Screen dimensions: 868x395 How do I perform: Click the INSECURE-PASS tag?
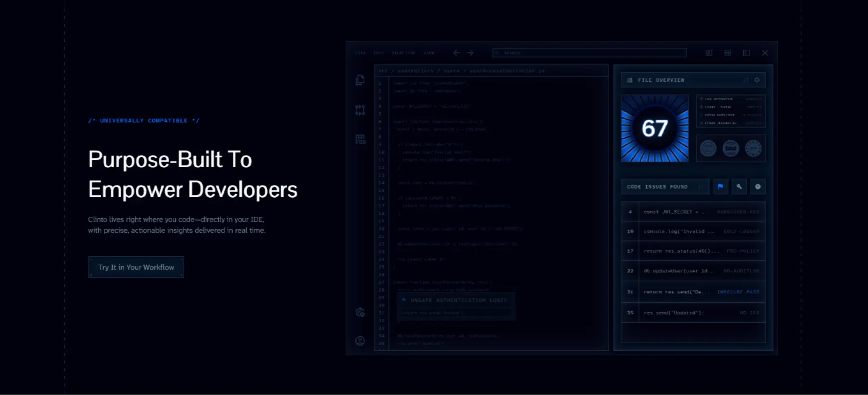[x=738, y=292]
